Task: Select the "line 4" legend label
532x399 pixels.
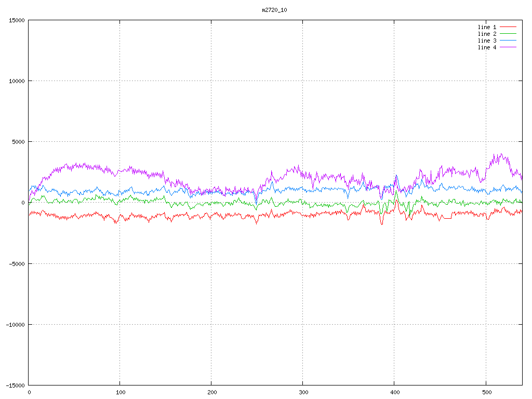Action: point(487,47)
